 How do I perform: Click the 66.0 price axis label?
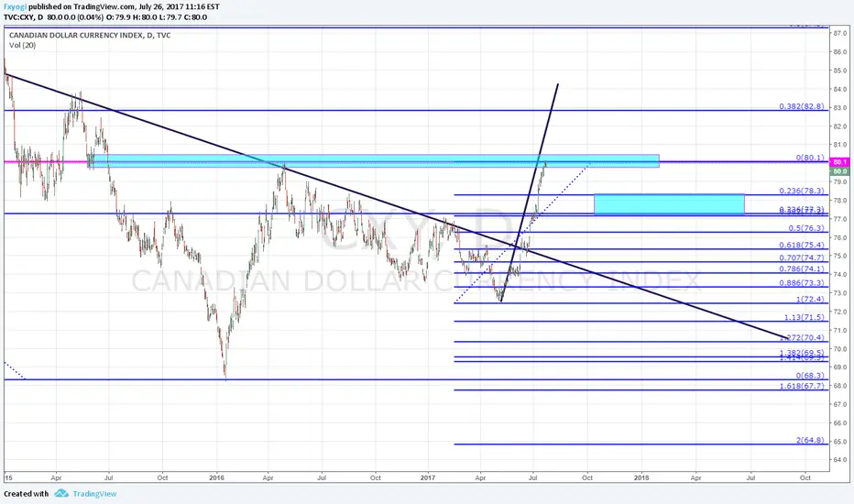coord(839,422)
